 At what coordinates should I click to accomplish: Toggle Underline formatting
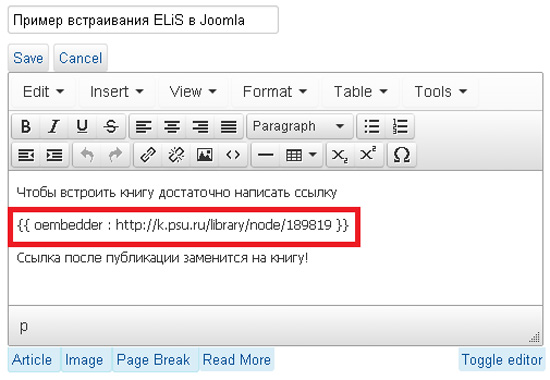click(x=82, y=126)
